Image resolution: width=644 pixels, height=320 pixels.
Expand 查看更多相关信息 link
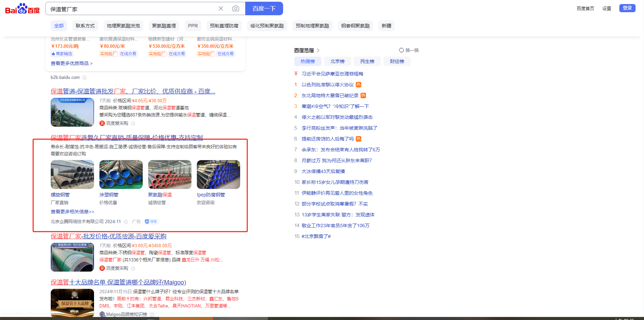[72, 212]
